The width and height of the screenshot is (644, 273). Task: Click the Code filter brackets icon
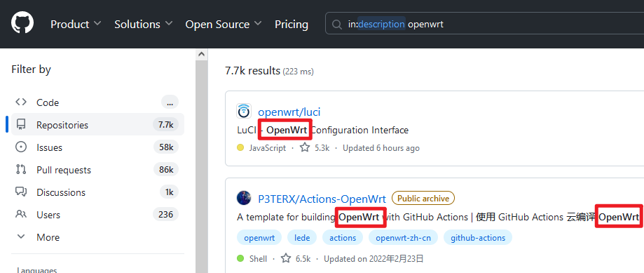pos(21,102)
